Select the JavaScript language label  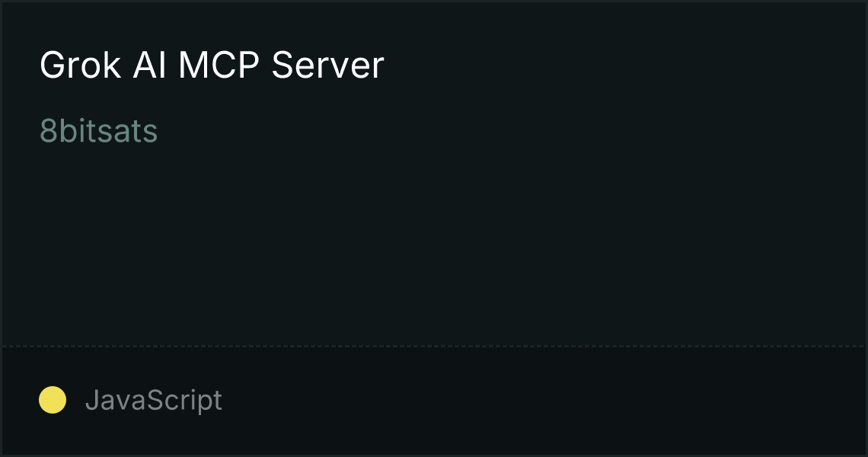click(153, 400)
